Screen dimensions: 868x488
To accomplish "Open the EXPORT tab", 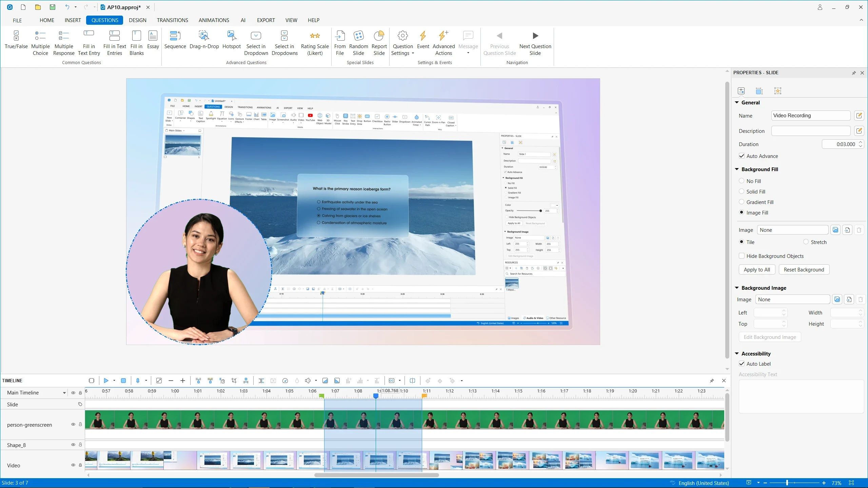I will point(265,20).
